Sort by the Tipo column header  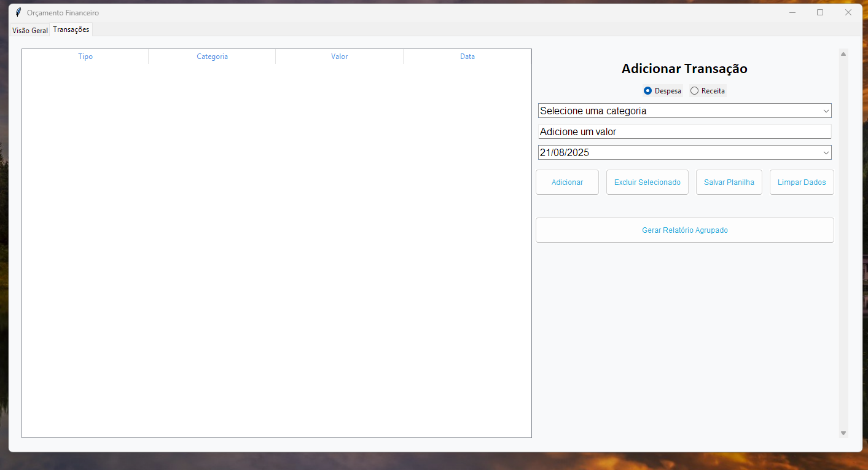coord(85,57)
